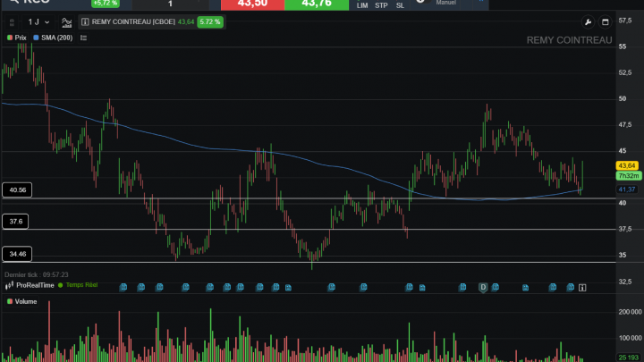
Task: Open the Volume panel legend
Action: 22,302
